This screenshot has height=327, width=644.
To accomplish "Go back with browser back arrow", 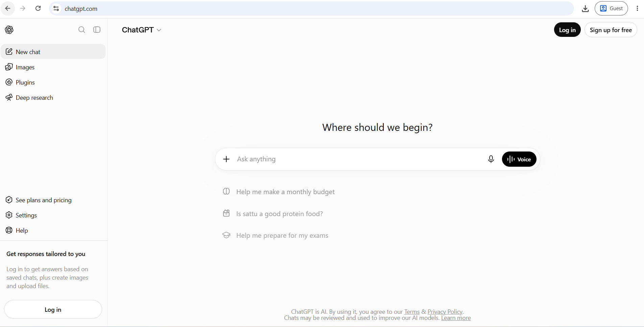I will [8, 8].
